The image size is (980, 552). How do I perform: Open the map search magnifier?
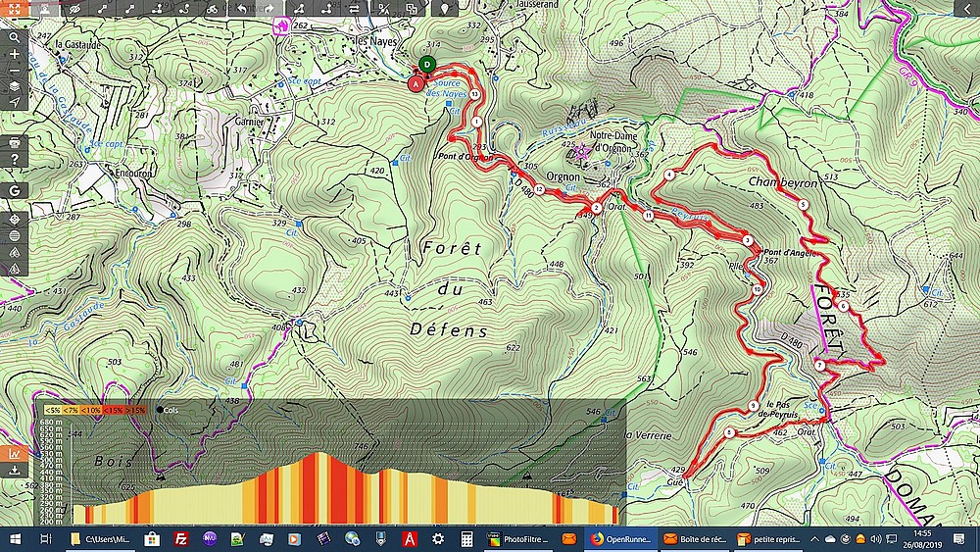pos(14,37)
